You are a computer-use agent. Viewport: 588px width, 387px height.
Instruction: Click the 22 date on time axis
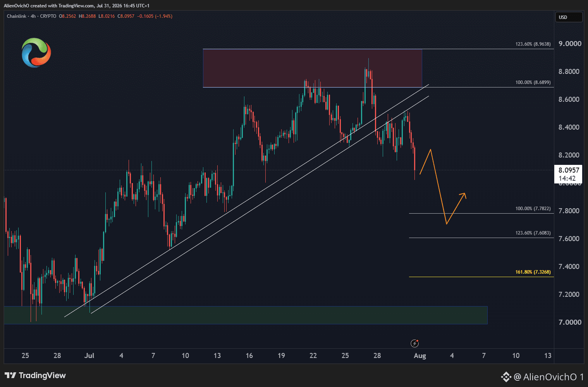click(x=313, y=356)
